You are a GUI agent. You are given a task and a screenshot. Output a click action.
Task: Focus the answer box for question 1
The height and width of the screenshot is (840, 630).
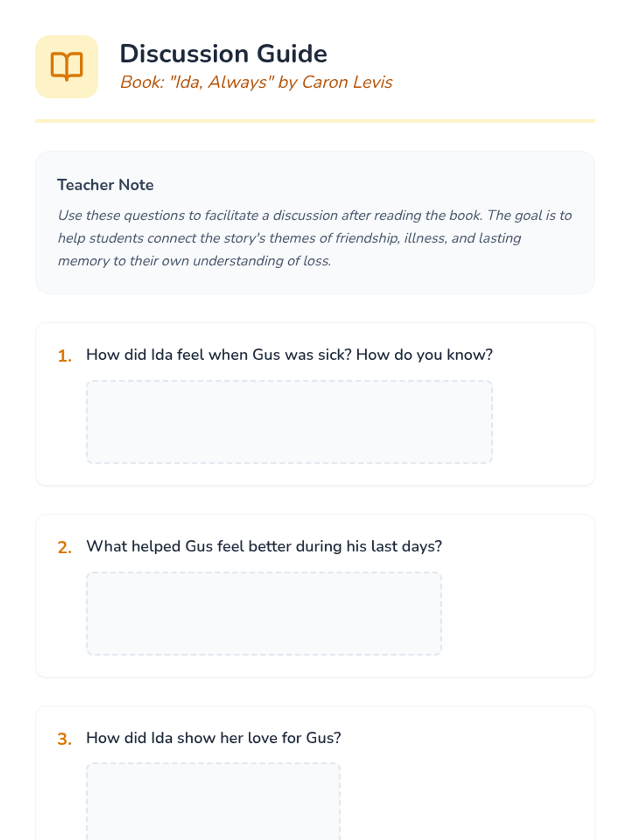[289, 422]
